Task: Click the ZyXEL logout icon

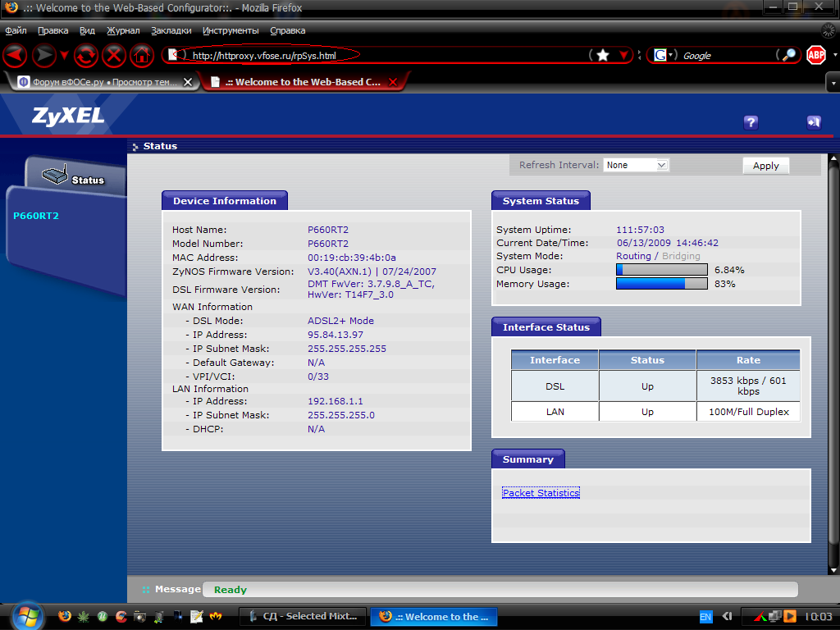Action: (814, 122)
